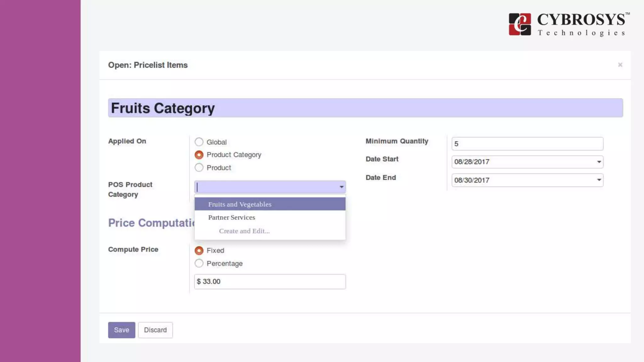This screenshot has height=362, width=644.
Task: Select Product Category radio button
Action: (x=199, y=155)
